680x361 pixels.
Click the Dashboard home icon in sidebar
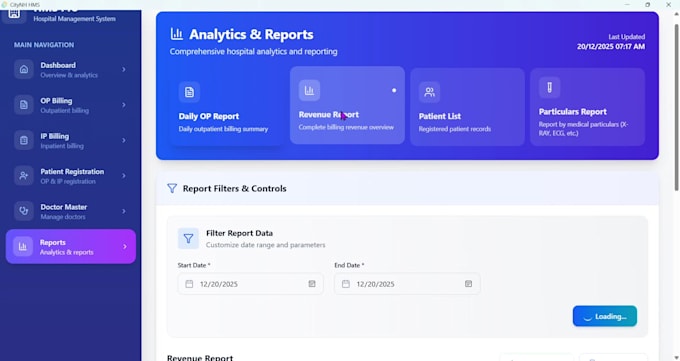(24, 69)
